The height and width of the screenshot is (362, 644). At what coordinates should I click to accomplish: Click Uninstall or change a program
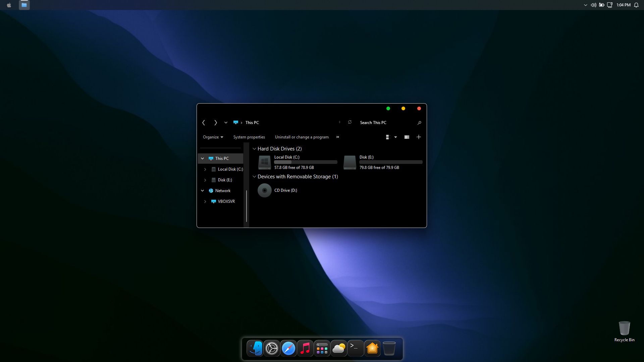click(x=302, y=137)
